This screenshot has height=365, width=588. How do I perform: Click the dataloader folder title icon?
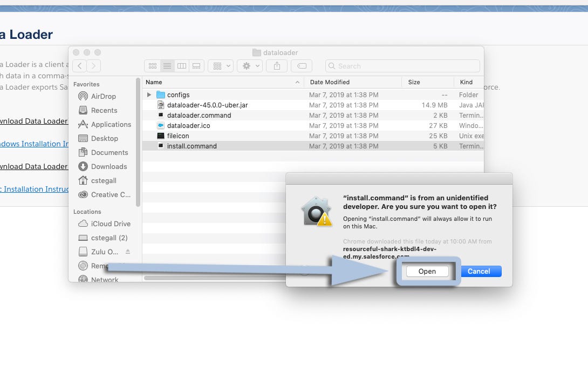[256, 52]
